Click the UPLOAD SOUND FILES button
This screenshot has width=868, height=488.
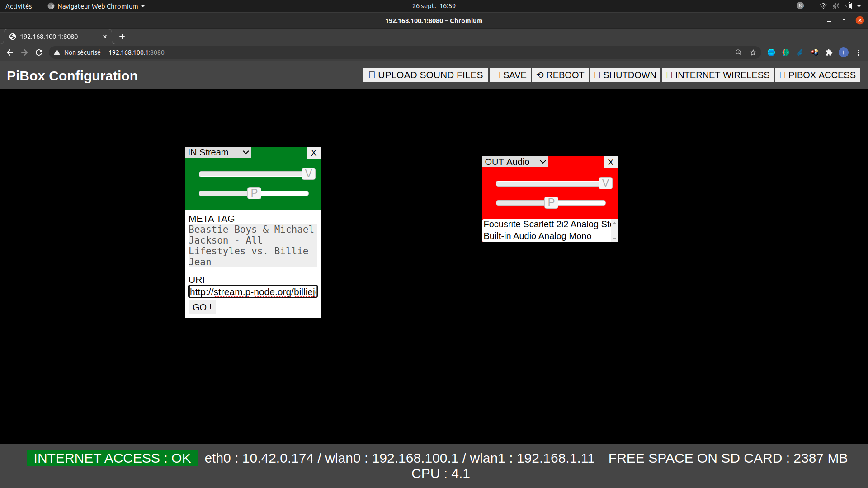point(425,75)
